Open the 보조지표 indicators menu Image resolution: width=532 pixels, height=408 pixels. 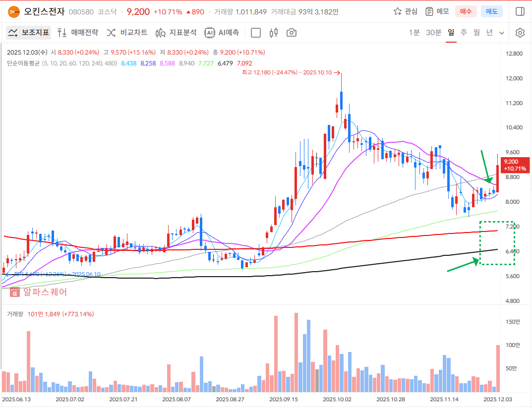[x=29, y=33]
